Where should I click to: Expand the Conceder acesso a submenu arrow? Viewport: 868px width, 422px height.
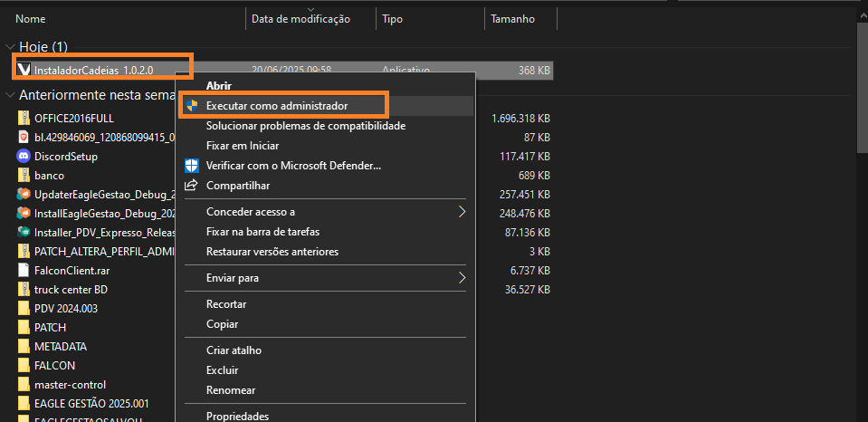click(462, 212)
